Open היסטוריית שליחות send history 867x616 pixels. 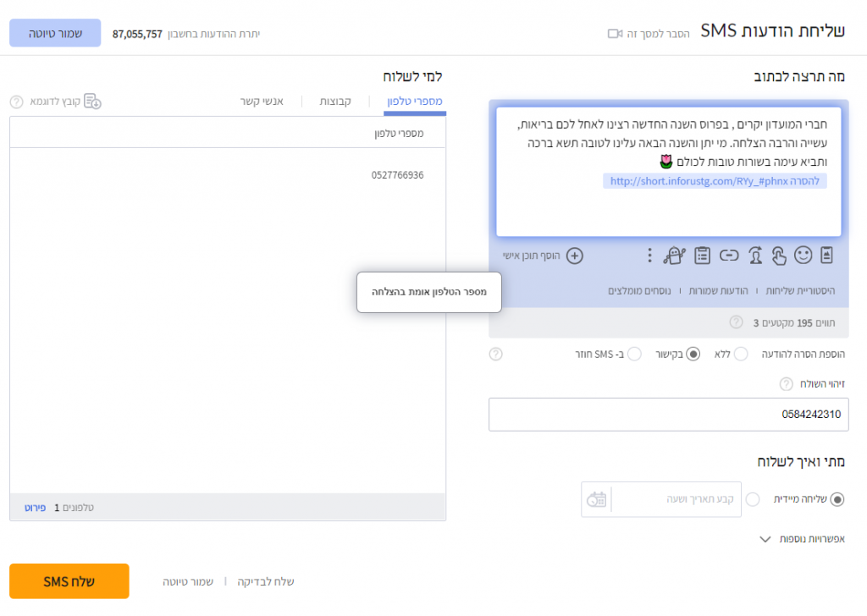799,291
